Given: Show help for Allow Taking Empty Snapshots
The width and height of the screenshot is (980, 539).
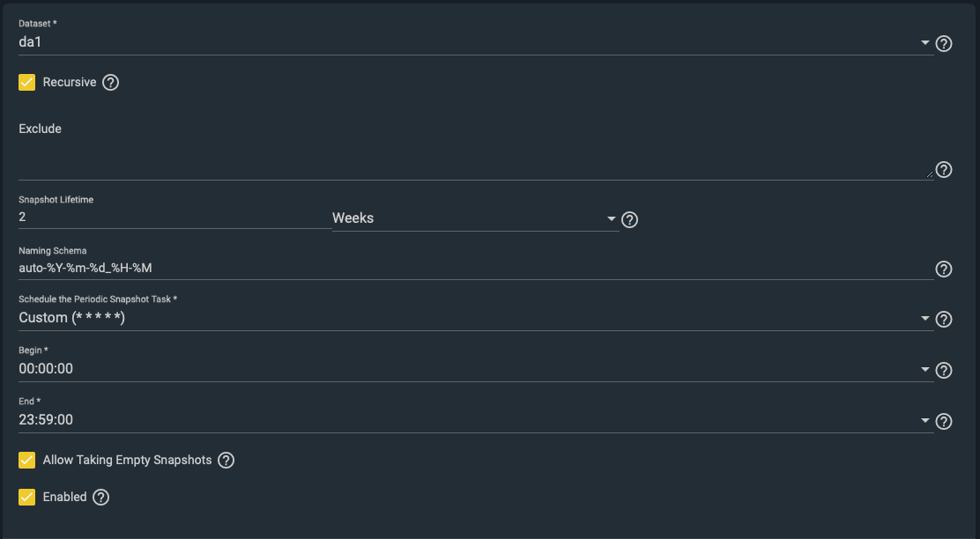Looking at the screenshot, I should pyautogui.click(x=226, y=461).
